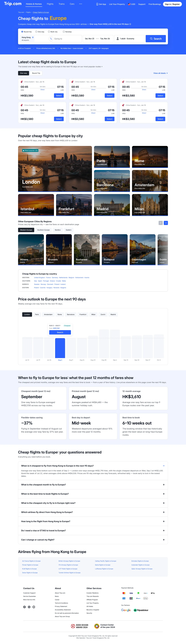The width and height of the screenshot is (186, 644).
Task: Open the Flights tab in top navigation
Action: pos(50,4)
